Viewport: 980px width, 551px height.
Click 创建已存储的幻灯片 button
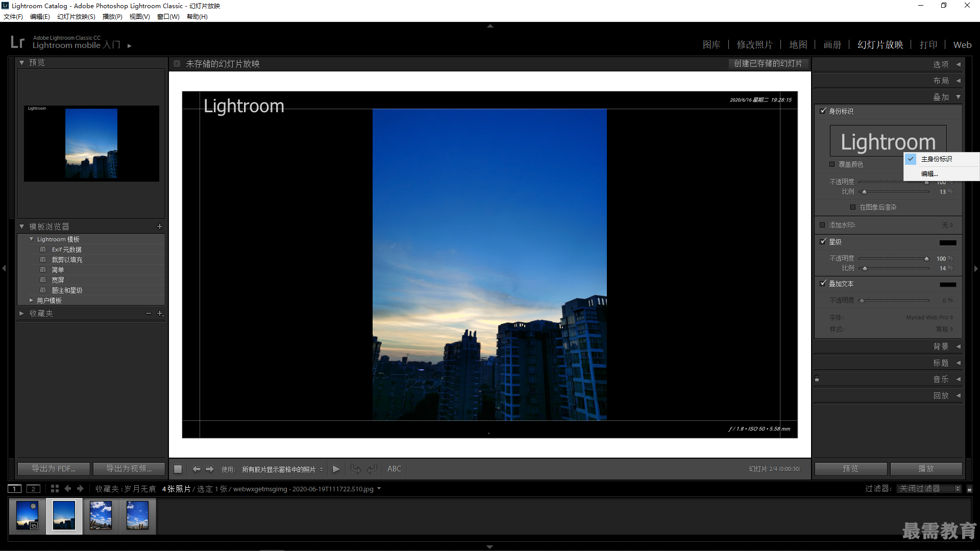768,64
